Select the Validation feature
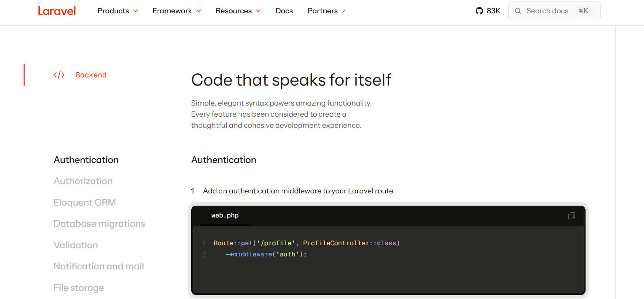This screenshot has width=644, height=299. 75,245
